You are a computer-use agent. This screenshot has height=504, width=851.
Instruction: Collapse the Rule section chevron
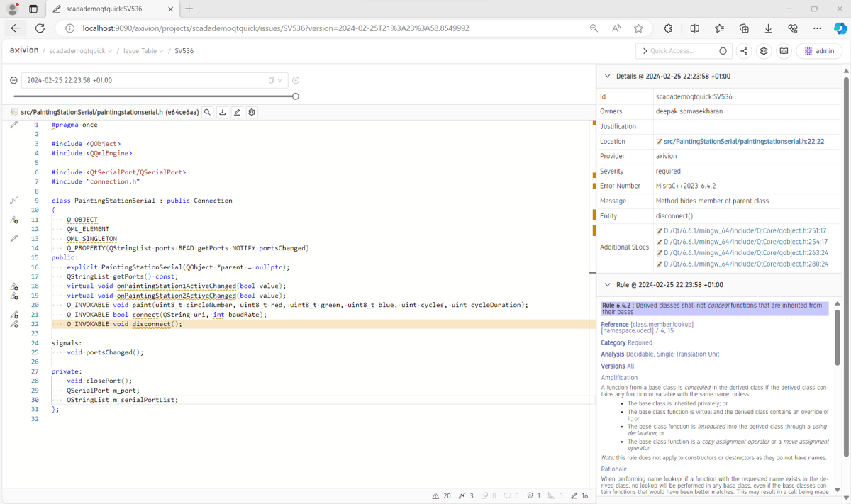[x=607, y=285]
